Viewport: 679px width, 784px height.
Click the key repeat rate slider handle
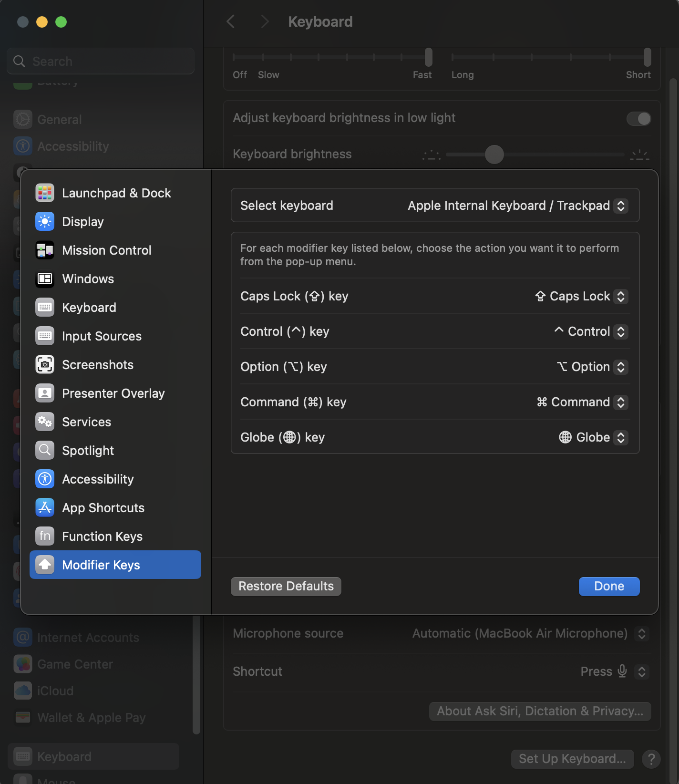(429, 57)
